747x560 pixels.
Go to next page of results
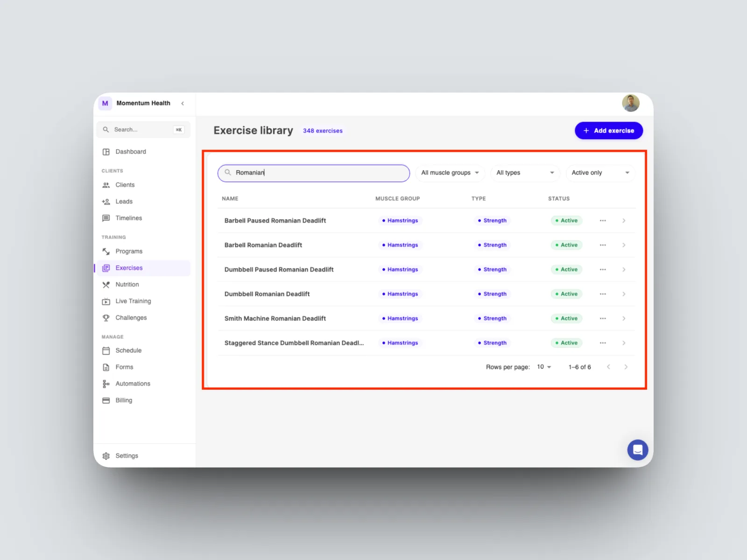[626, 367]
